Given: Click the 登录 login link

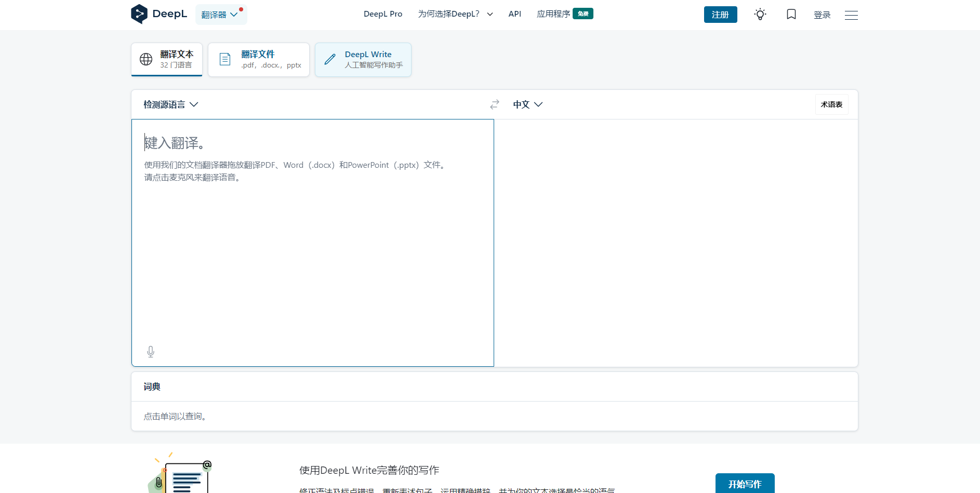Looking at the screenshot, I should click(822, 15).
